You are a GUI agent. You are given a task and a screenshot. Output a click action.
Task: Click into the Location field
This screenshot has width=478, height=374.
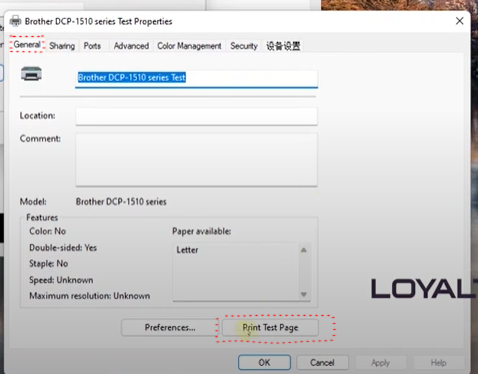pyautogui.click(x=196, y=116)
